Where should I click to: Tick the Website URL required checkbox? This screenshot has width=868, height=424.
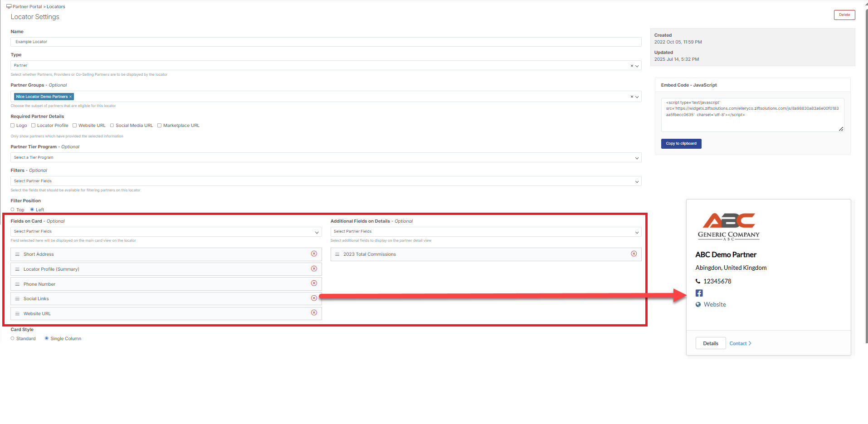tap(74, 126)
